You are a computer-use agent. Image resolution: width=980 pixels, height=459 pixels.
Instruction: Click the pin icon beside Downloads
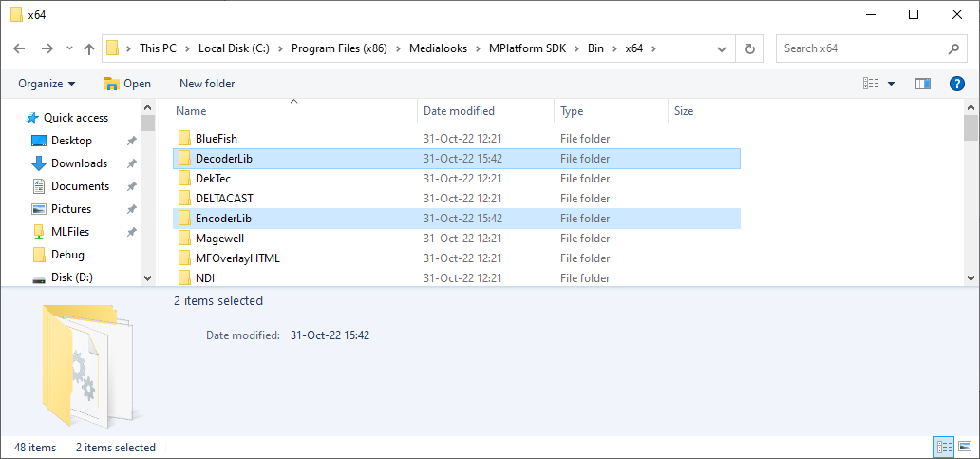pyautogui.click(x=131, y=163)
